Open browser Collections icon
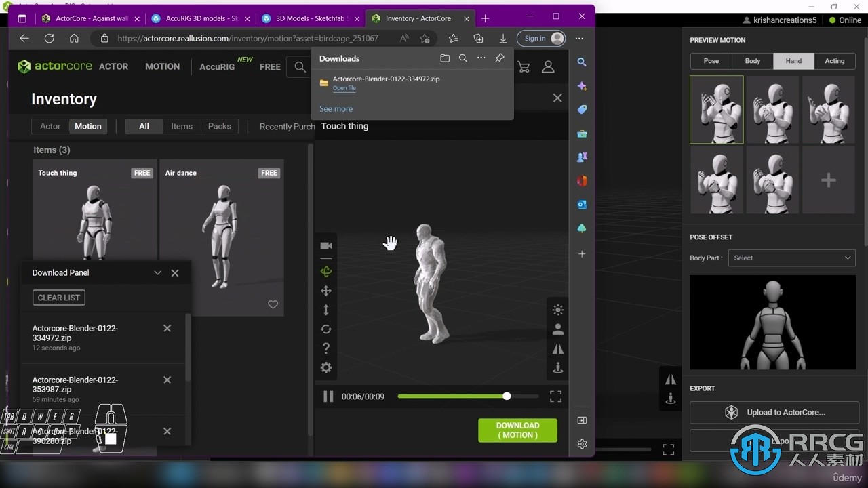Screen dimensions: 868x488 478,39
